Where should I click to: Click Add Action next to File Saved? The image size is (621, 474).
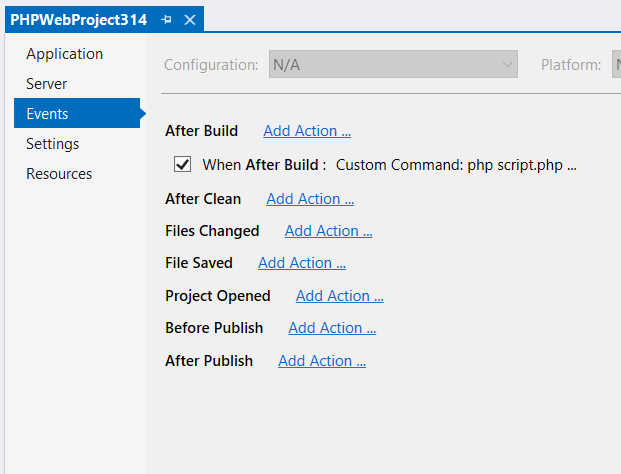pos(302,263)
